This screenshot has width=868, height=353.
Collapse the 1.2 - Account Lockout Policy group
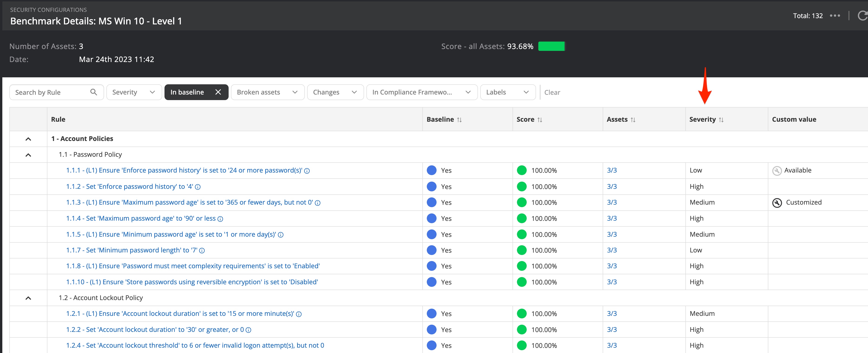coord(28,298)
